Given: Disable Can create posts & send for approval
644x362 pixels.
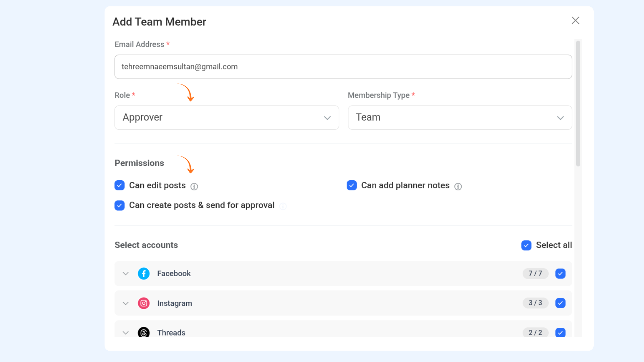Looking at the screenshot, I should pyautogui.click(x=119, y=205).
